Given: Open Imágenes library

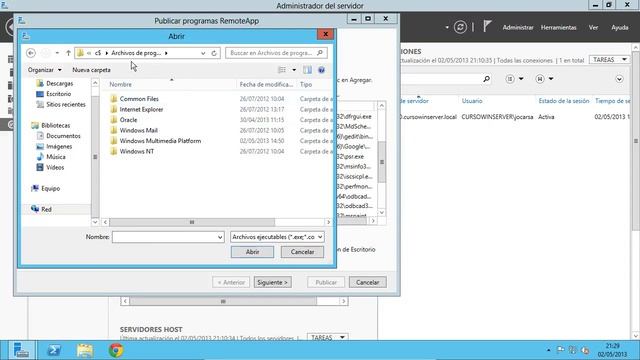Looking at the screenshot, I should tap(59, 146).
